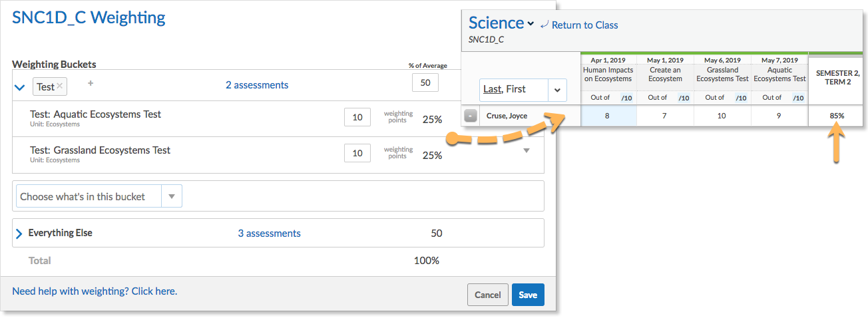
Task: Click the gray triangle in the Grassland row
Action: [x=527, y=151]
